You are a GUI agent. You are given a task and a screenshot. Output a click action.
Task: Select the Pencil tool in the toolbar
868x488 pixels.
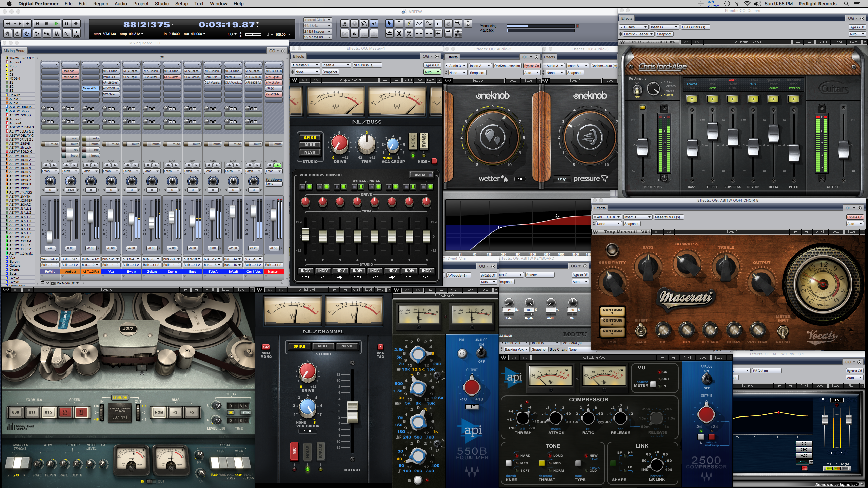(409, 23)
